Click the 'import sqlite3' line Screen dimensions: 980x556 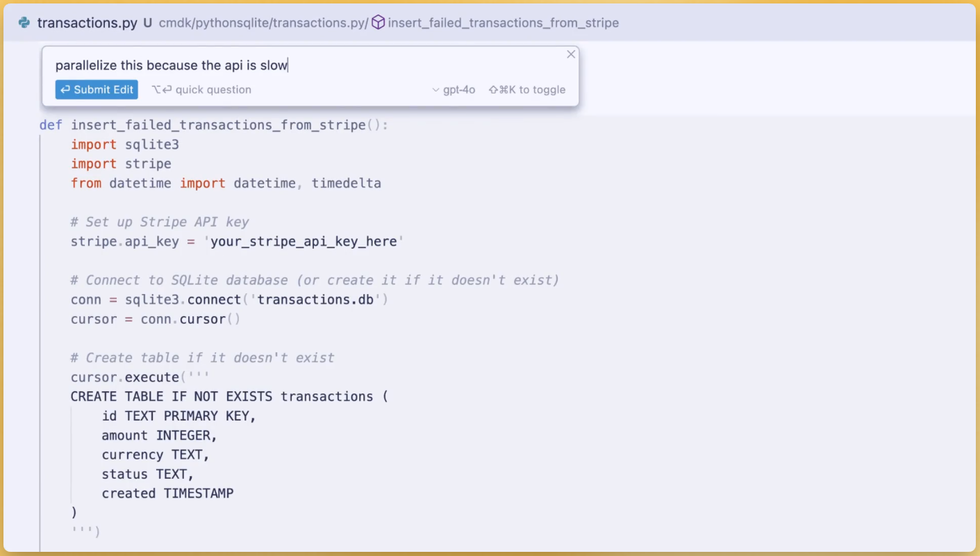[125, 145]
